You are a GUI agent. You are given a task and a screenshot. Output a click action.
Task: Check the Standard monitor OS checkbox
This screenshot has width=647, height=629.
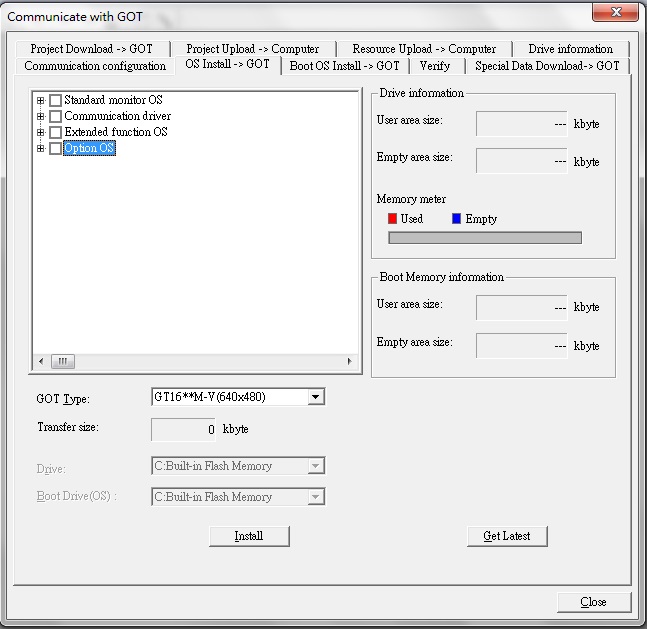pos(55,101)
